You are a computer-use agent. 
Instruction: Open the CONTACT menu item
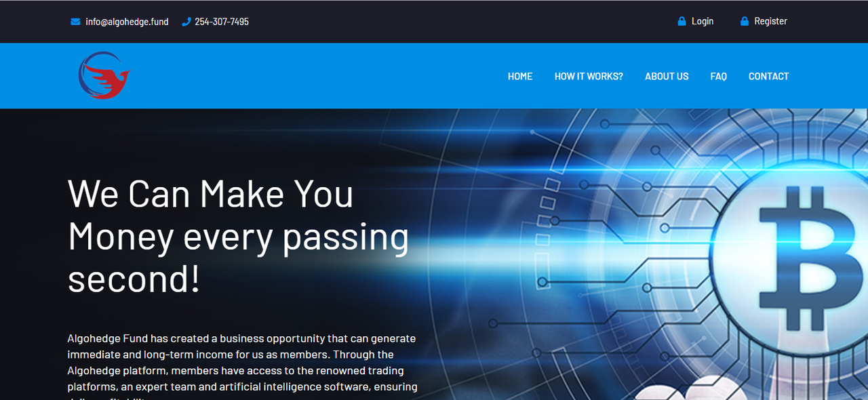[x=769, y=76]
